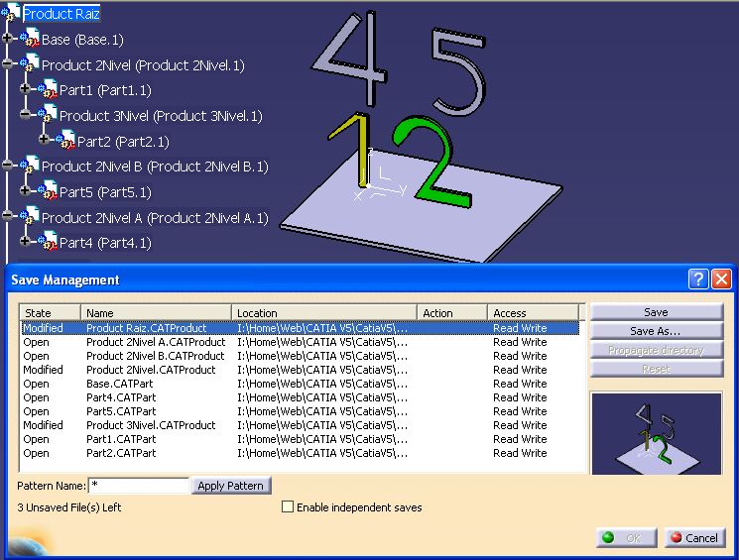Select the Product 3Nivel.CATProduct row
Image resolution: width=739 pixels, height=560 pixels.
pos(300,425)
